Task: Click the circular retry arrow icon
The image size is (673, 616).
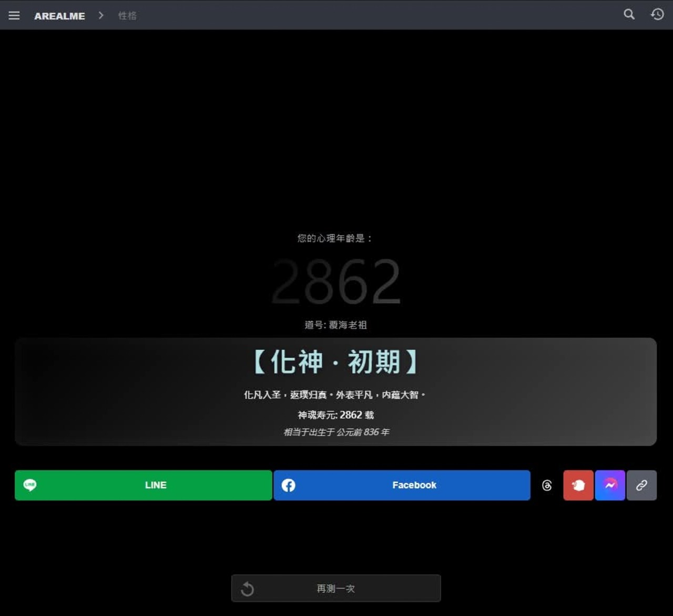Action: (247, 589)
